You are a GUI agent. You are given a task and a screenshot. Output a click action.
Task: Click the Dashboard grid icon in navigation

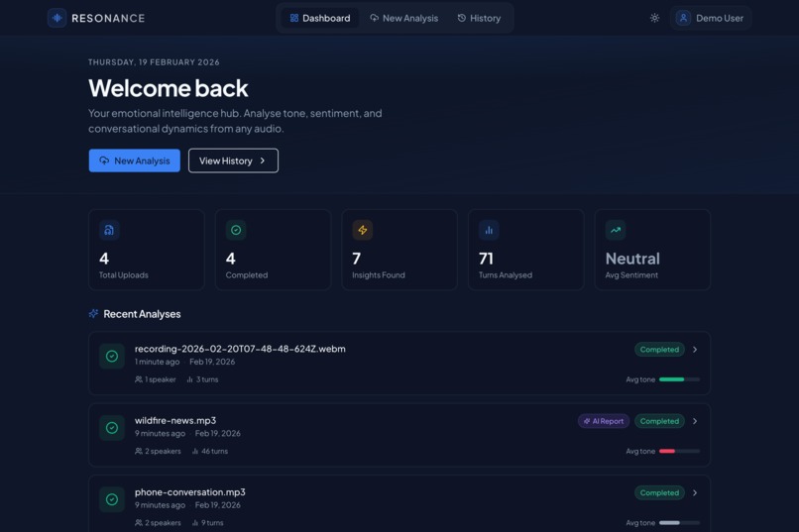click(x=294, y=18)
